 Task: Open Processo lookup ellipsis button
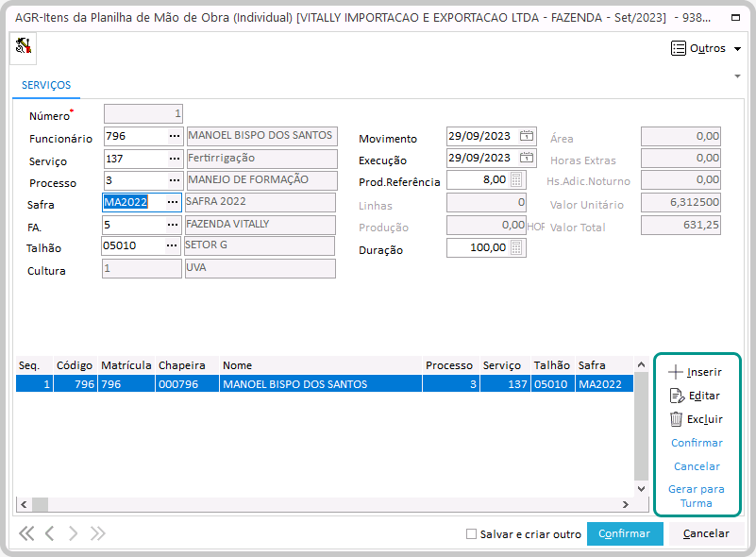tap(175, 180)
